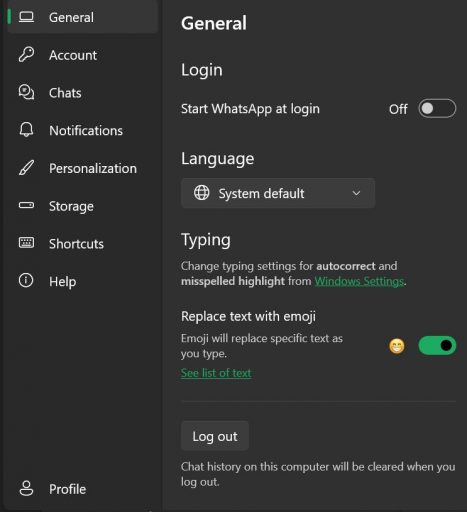View the Shortcuts section
467x512 pixels.
pyautogui.click(x=82, y=243)
